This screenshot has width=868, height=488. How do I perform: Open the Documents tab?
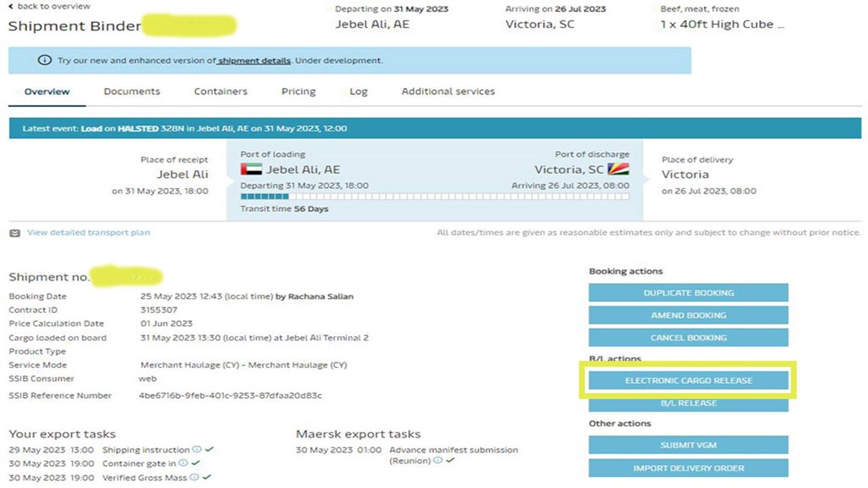point(132,91)
